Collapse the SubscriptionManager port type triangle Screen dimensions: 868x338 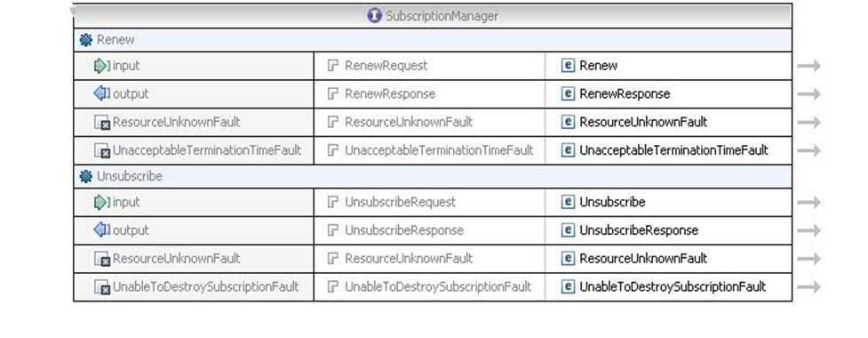coord(73,11)
